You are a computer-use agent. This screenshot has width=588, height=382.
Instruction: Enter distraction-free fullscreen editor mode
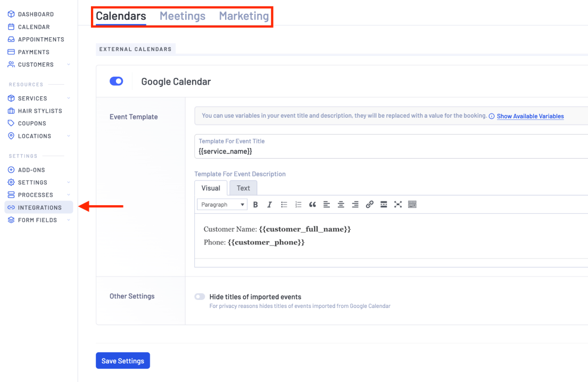coord(398,205)
